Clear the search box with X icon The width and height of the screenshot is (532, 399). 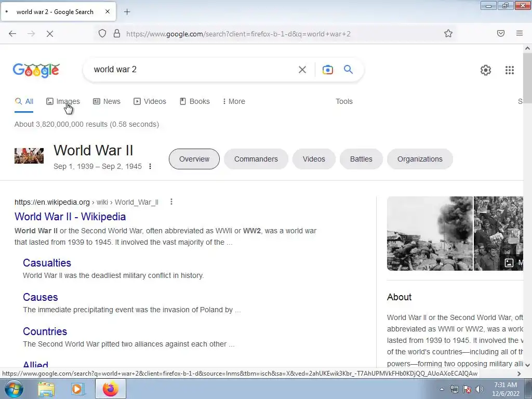(x=302, y=70)
